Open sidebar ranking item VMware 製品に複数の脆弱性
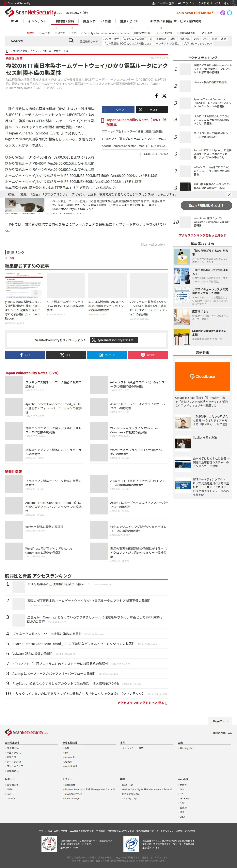The width and height of the screenshot is (237, 868). coord(210,82)
